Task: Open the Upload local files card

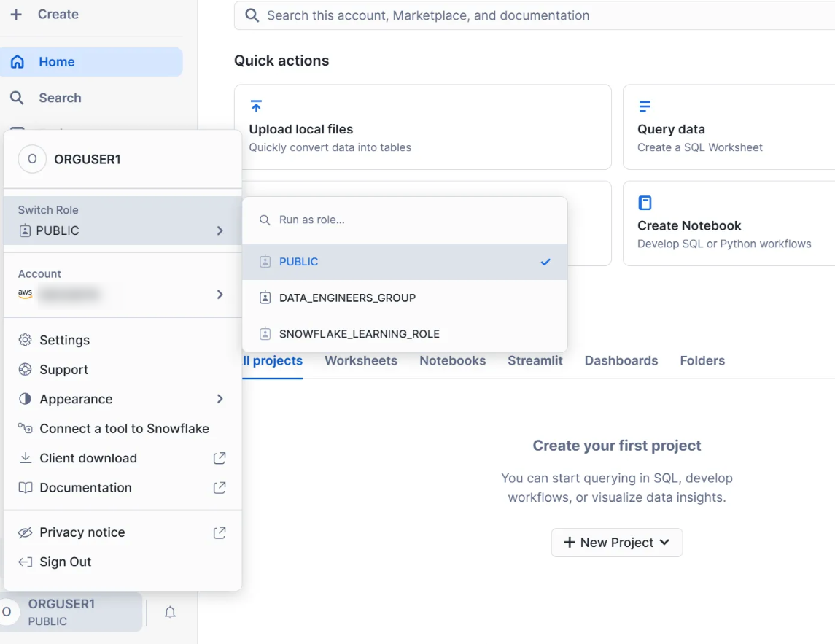Action: [423, 127]
